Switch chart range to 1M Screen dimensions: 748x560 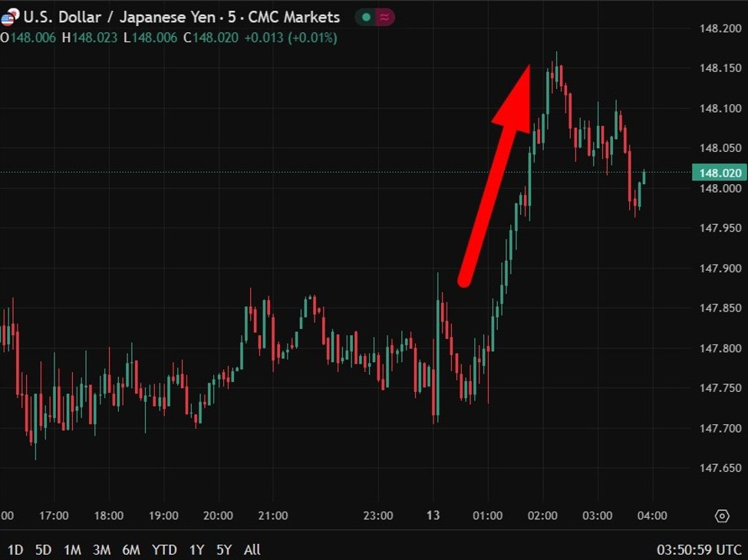click(x=72, y=549)
